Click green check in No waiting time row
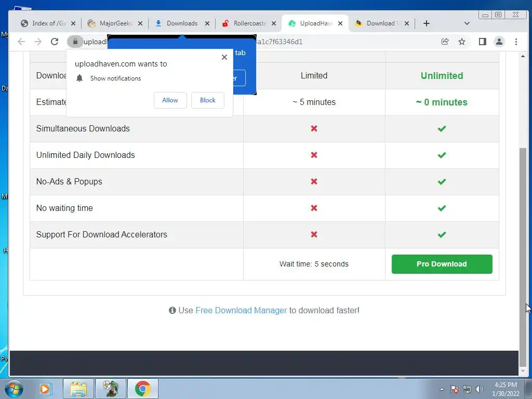Image resolution: width=532 pixels, height=399 pixels. pos(442,208)
